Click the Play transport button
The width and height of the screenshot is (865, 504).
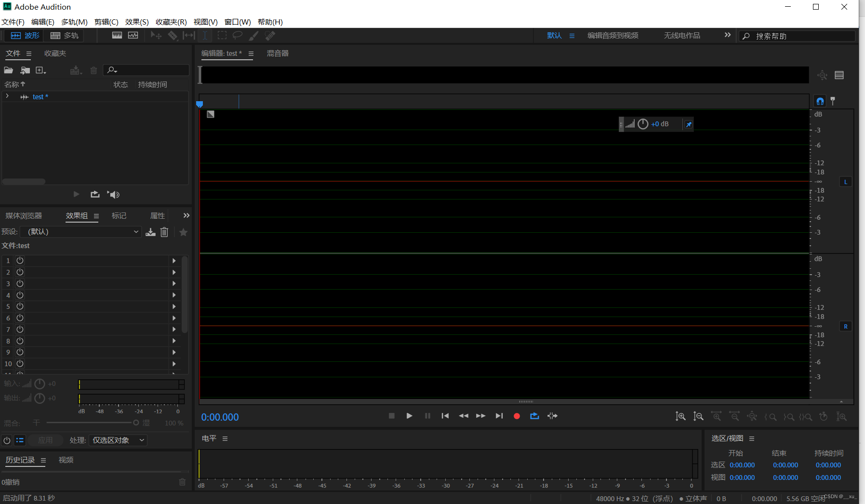[x=409, y=416]
